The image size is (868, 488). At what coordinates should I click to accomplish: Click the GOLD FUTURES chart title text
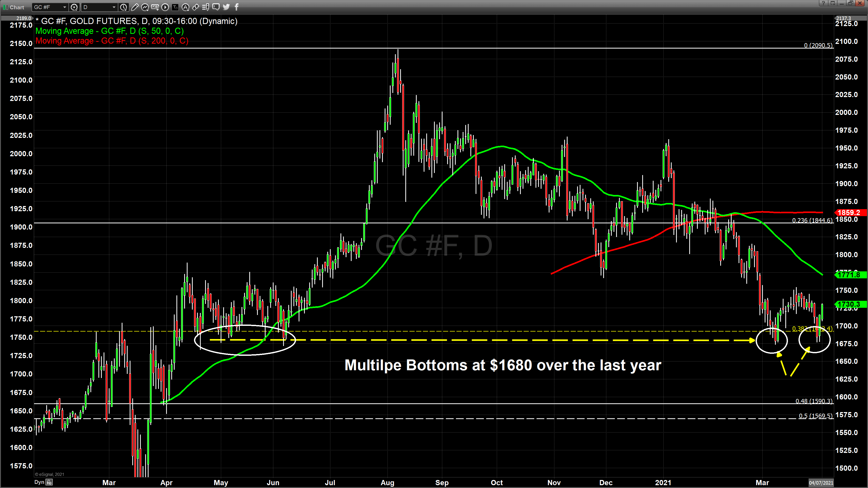(136, 21)
